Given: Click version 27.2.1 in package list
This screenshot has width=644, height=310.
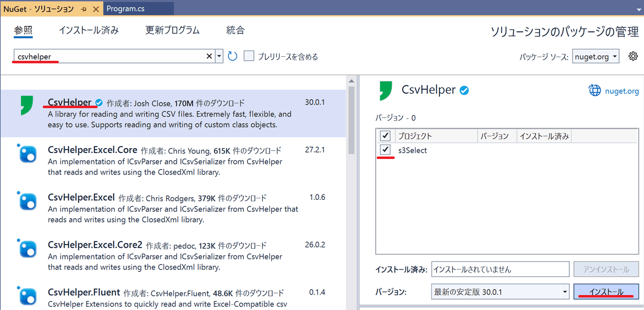Looking at the screenshot, I should (315, 150).
